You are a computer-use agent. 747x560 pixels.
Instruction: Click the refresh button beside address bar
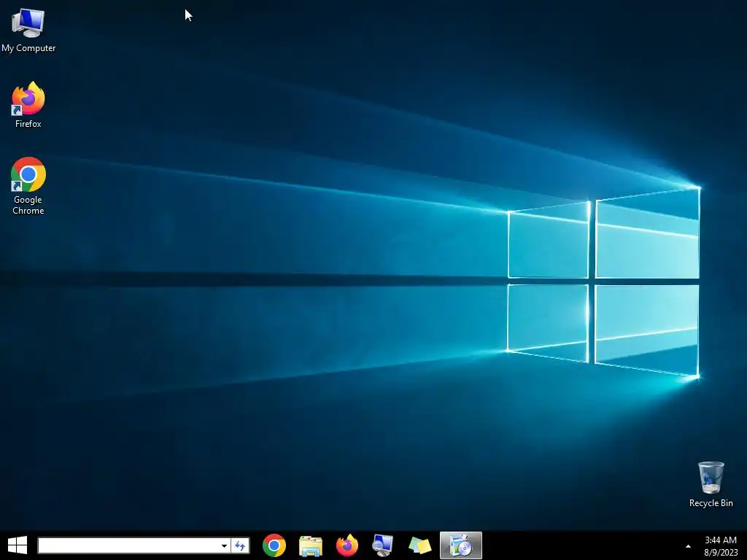[x=240, y=545]
